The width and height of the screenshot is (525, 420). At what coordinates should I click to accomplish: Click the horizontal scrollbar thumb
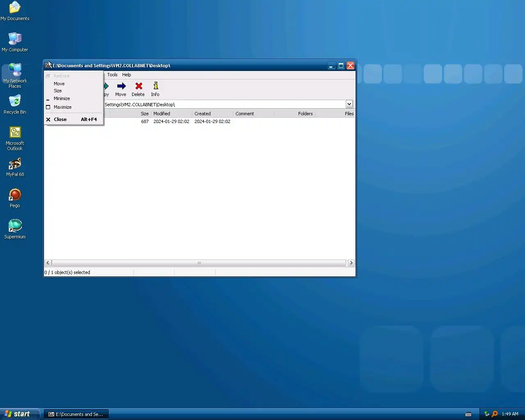point(199,263)
